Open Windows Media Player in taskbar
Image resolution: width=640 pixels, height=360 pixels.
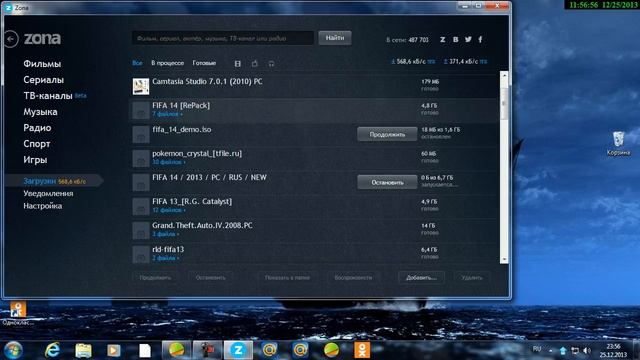pos(114,351)
